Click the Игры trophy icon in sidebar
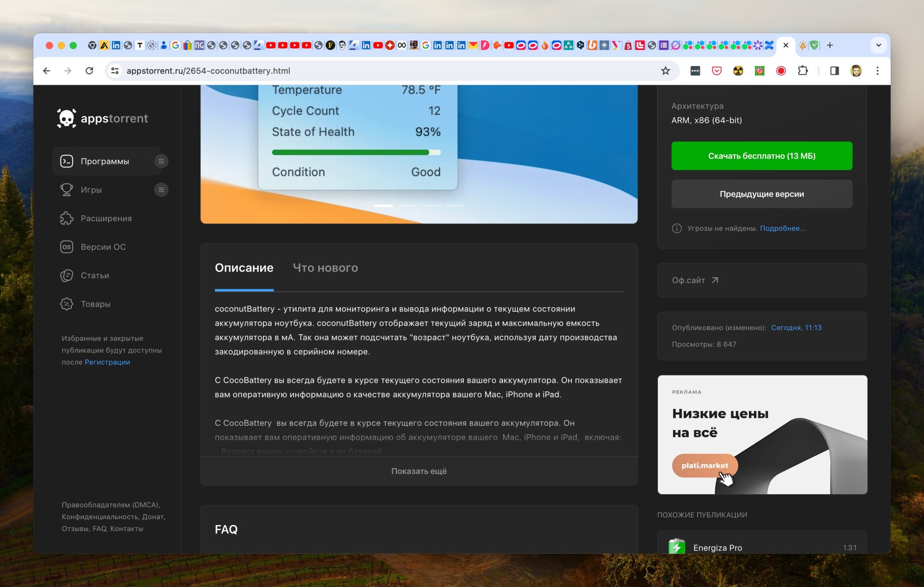Screen dimensions: 924x587 (x=67, y=190)
